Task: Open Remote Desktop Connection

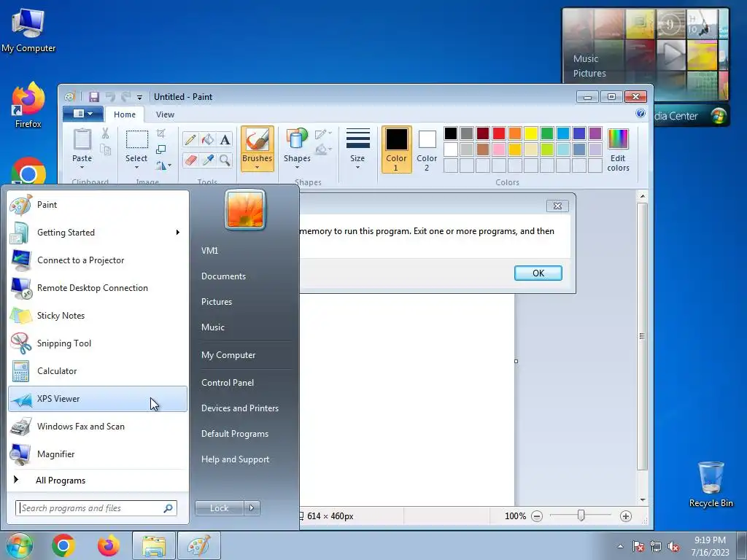Action: tap(98, 288)
